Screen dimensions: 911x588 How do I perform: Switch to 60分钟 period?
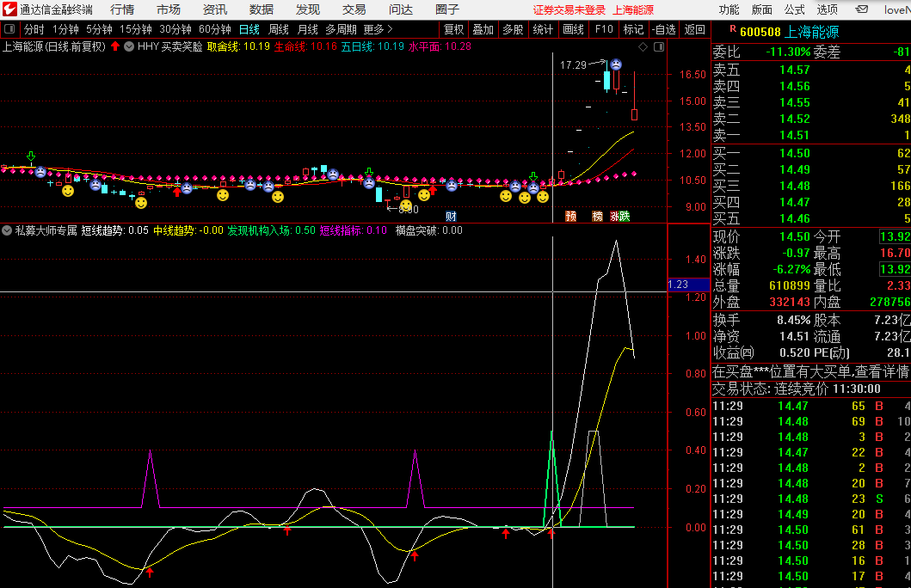tap(214, 29)
